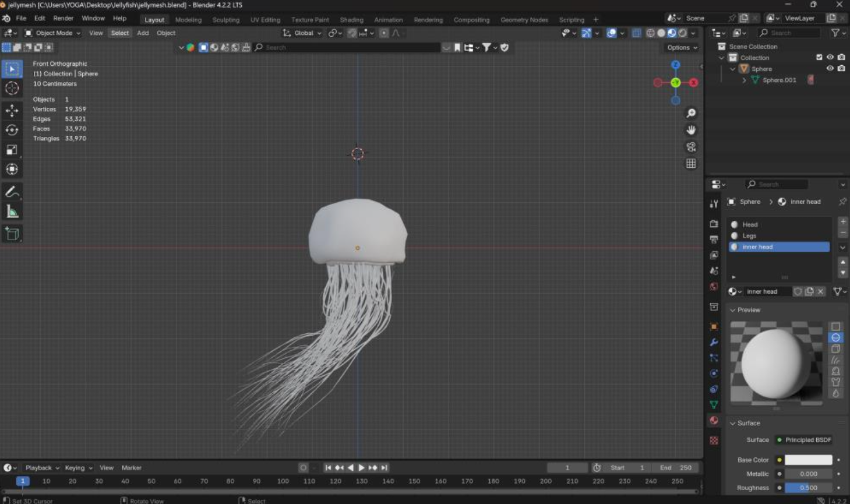The height and width of the screenshot is (504, 850).
Task: Toggle Collection exclude checkbox in outliner
Action: pyautogui.click(x=819, y=58)
